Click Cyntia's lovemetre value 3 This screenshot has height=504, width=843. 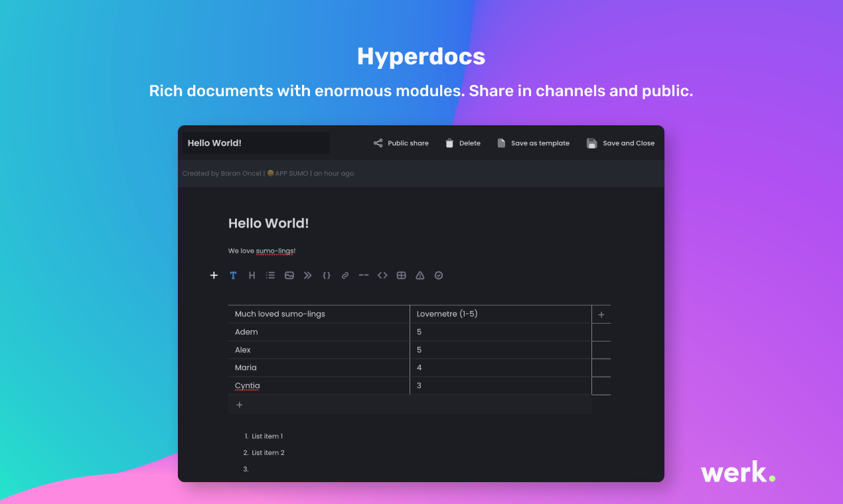click(x=500, y=386)
